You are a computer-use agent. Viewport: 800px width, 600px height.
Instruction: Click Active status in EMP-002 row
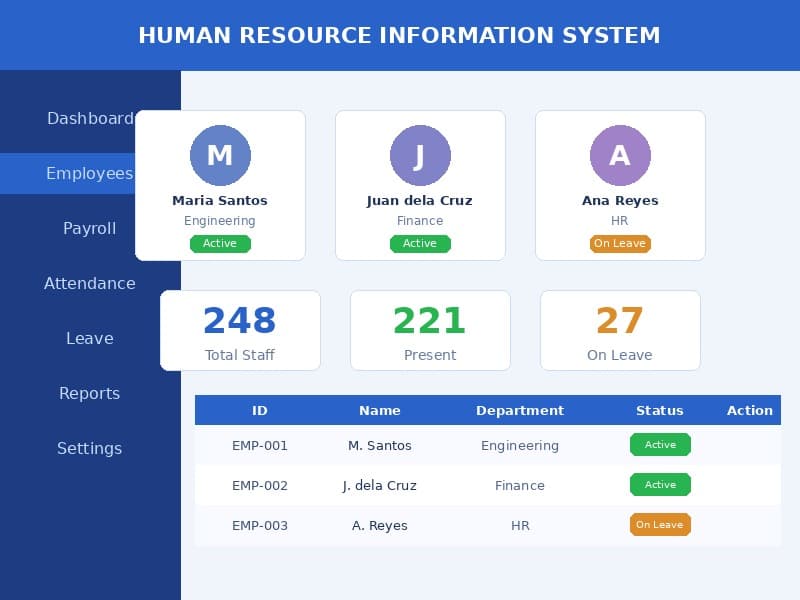click(660, 485)
